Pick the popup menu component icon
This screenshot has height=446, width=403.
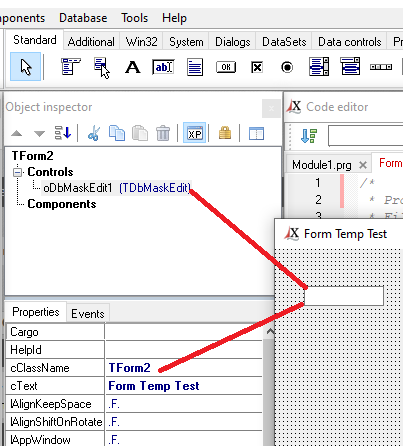pos(102,67)
